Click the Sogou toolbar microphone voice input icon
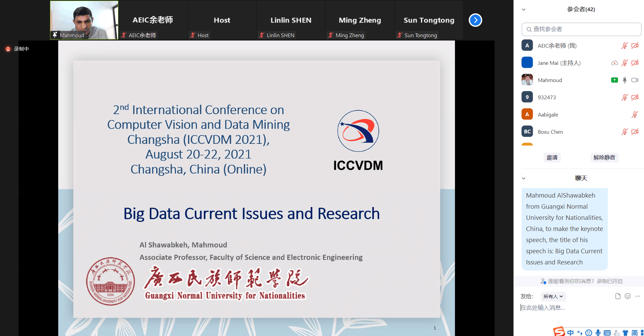644x336 pixels. pos(598,333)
